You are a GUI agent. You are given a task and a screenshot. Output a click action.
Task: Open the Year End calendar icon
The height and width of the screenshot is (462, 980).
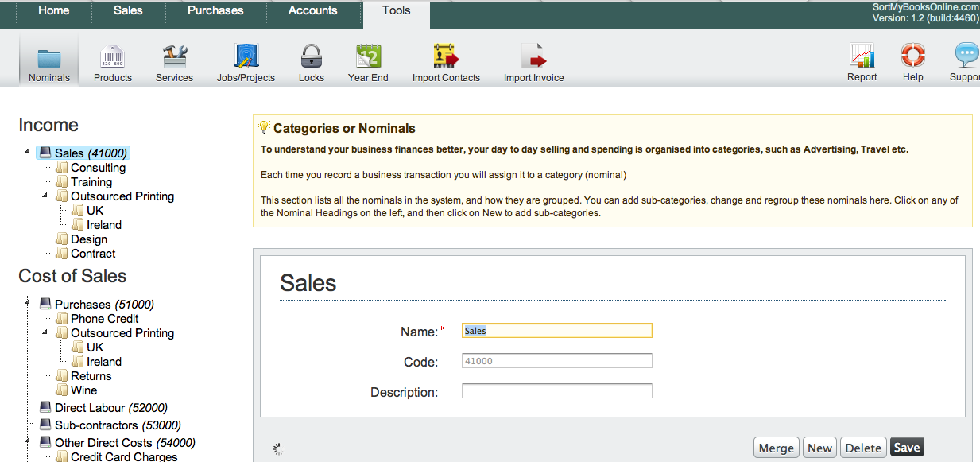click(x=368, y=58)
